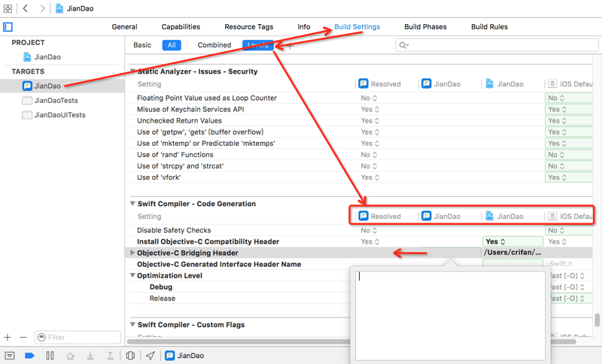Open the General tab
Viewport: 602px width, 364px height.
click(x=124, y=27)
